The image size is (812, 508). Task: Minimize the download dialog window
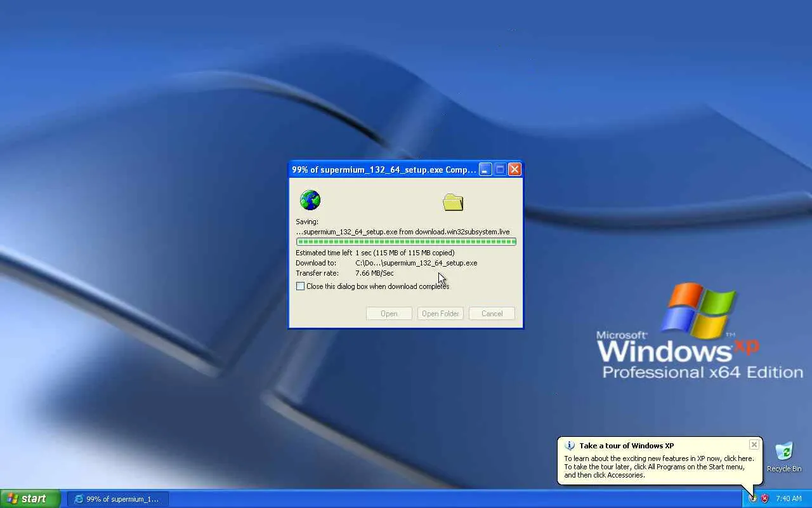(x=485, y=170)
